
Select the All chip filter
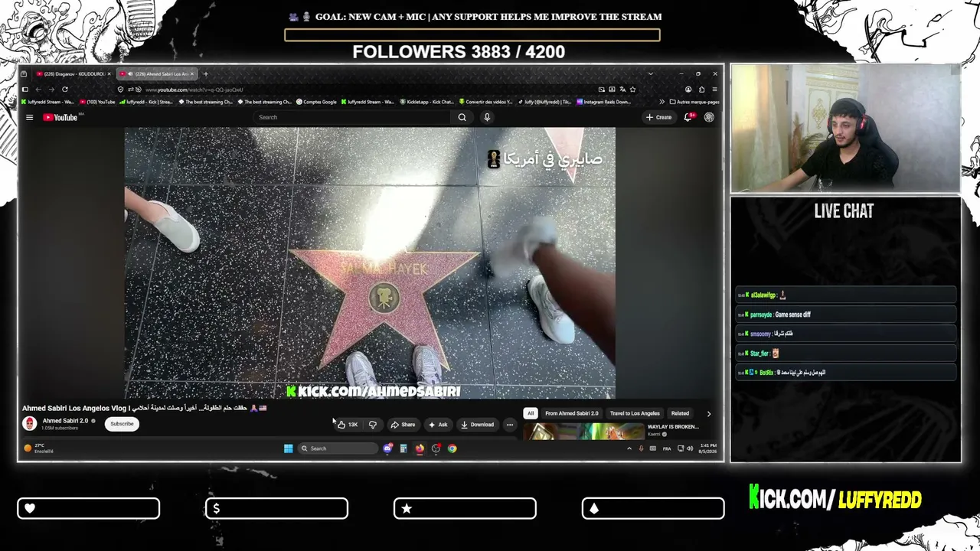pyautogui.click(x=531, y=413)
